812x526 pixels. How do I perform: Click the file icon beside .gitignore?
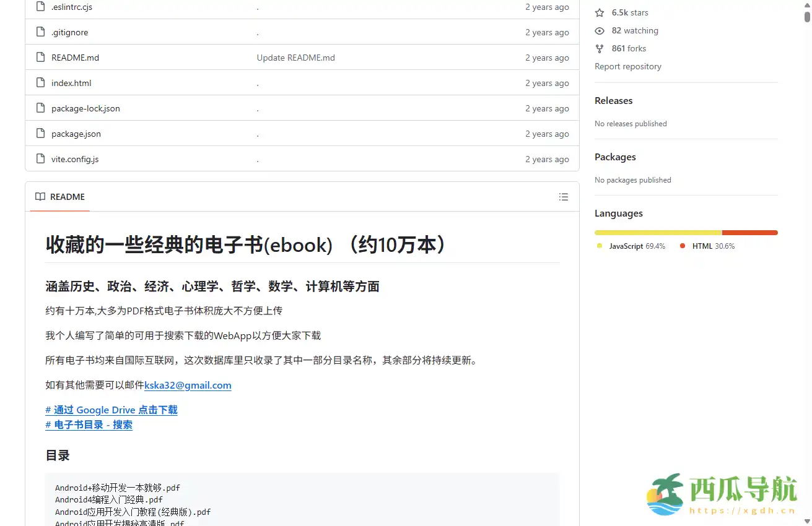point(40,32)
